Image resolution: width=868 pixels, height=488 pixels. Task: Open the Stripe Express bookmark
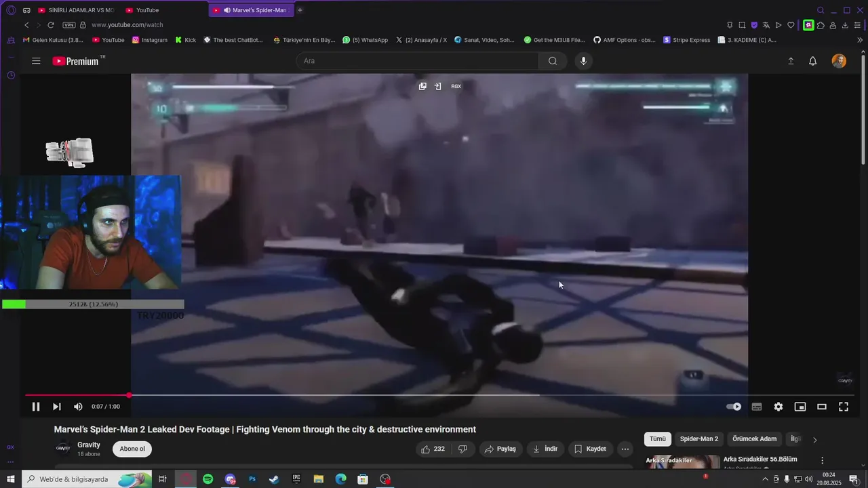(687, 40)
